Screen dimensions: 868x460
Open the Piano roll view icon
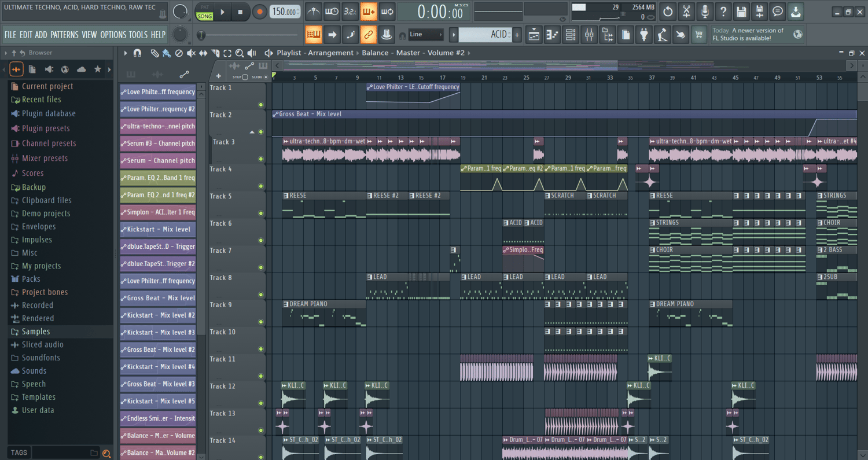click(x=552, y=35)
